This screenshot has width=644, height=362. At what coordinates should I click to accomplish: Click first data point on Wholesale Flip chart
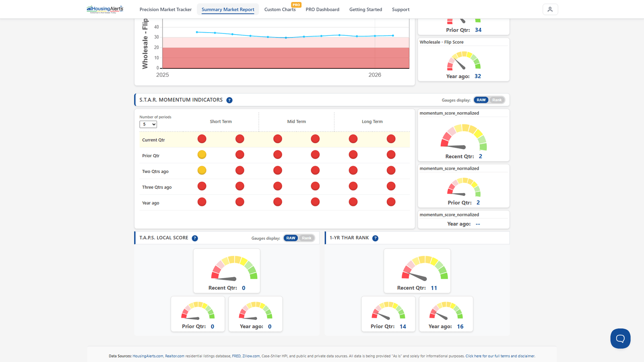click(x=197, y=32)
